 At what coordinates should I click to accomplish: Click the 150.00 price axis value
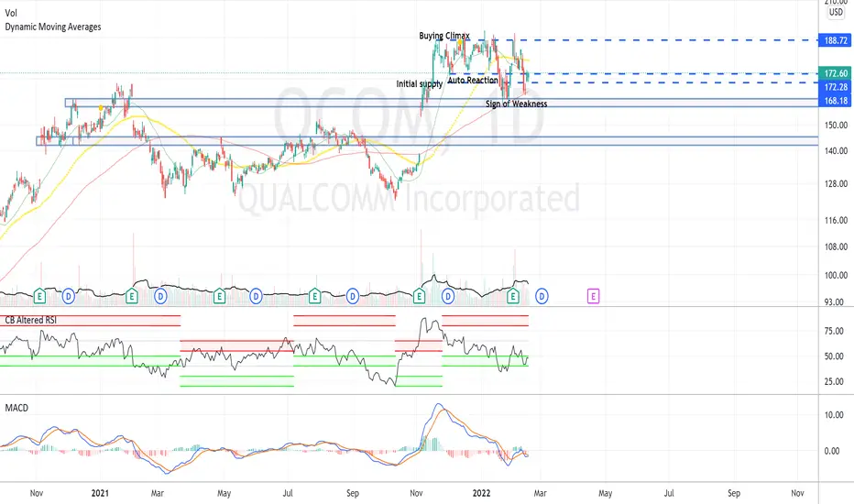836,125
